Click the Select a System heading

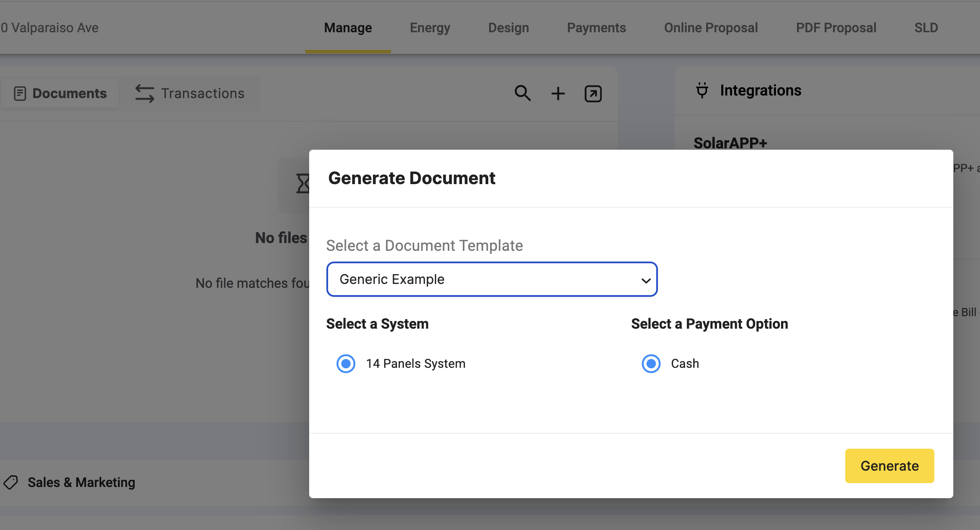(377, 324)
